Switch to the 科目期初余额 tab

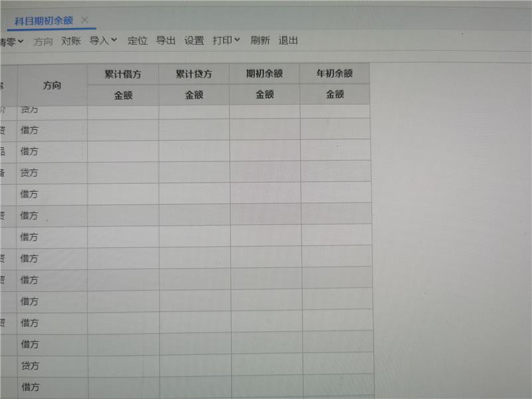pos(44,20)
